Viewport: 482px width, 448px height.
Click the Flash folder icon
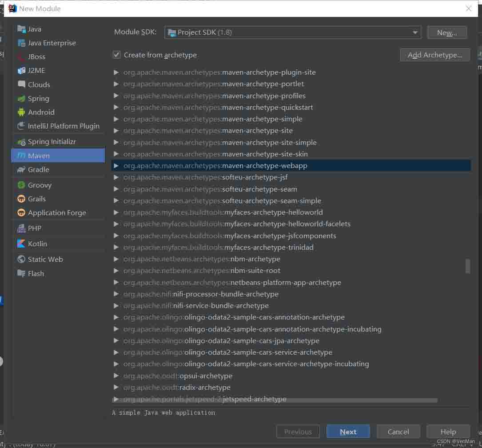(21, 273)
